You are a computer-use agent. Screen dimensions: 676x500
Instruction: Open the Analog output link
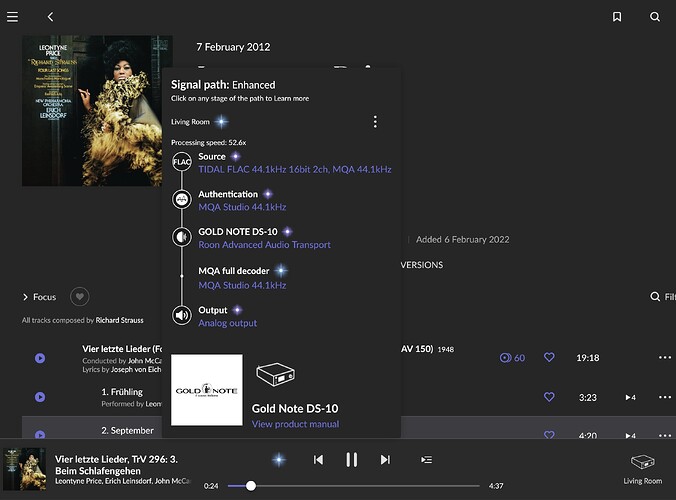[228, 323]
